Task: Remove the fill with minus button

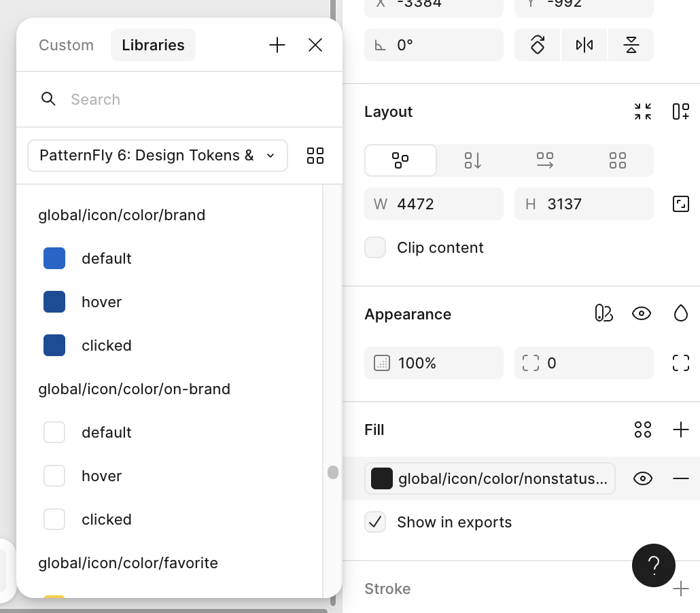Action: tap(680, 478)
